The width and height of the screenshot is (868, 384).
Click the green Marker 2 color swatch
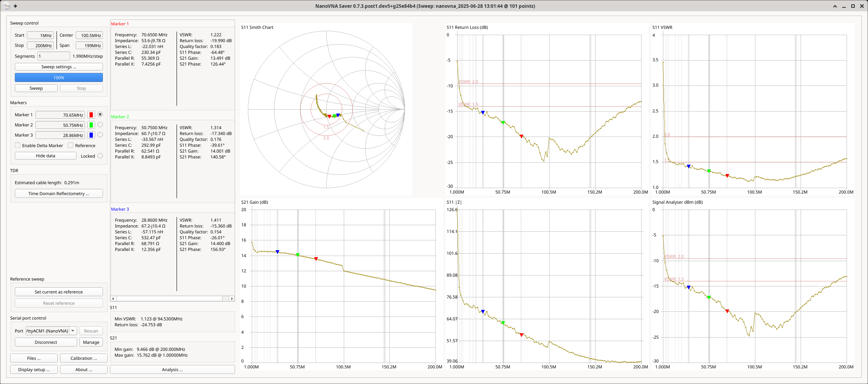point(91,125)
